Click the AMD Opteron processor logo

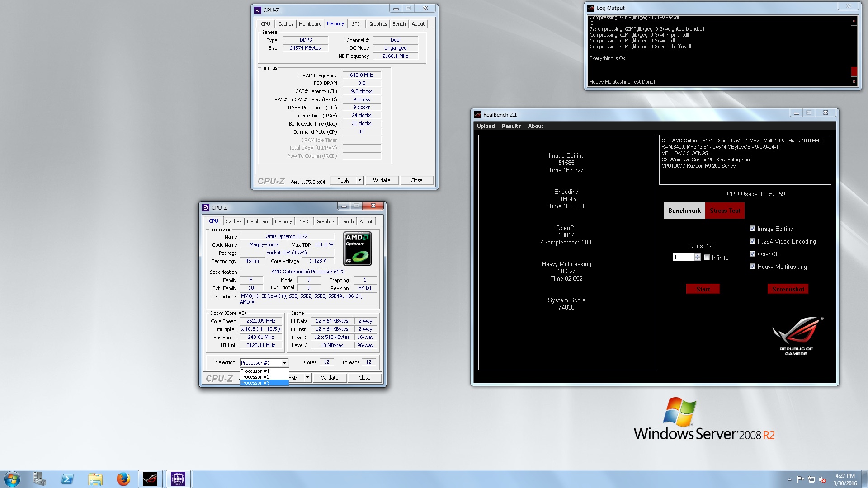coord(358,249)
